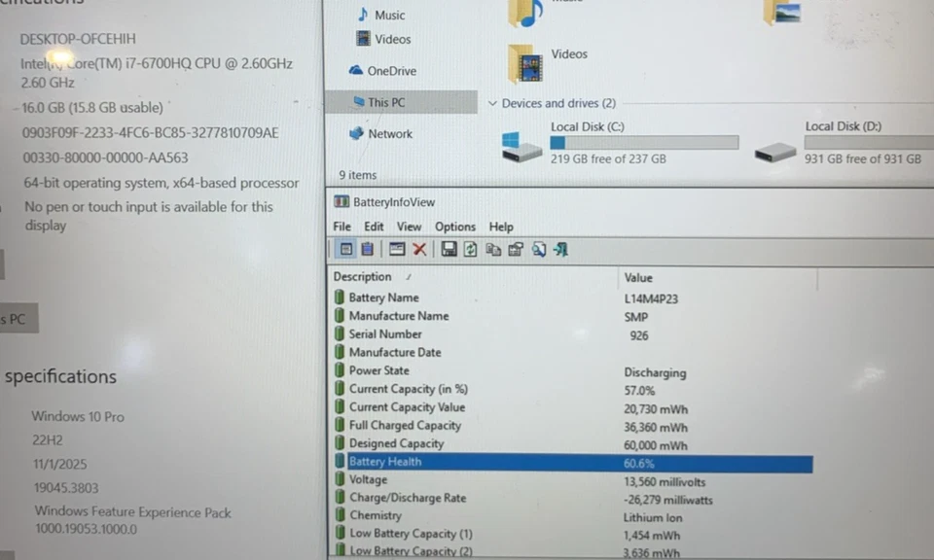Open the Options menu in BatteryInfoView
This screenshot has height=560, width=934.
tap(455, 227)
